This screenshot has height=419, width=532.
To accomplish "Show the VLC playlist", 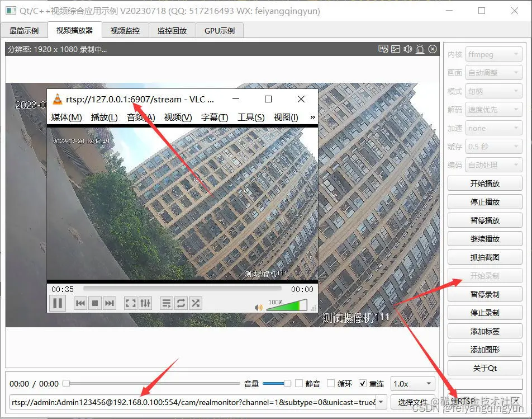I will 167,303.
